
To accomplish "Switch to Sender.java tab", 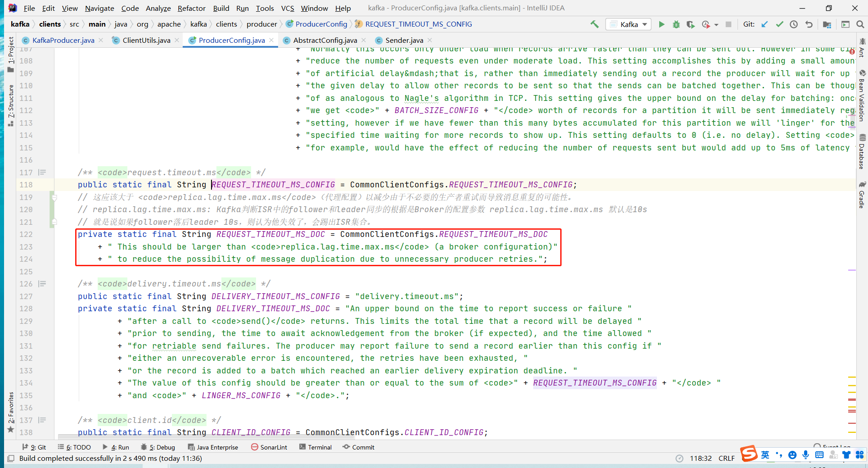I will pyautogui.click(x=404, y=40).
